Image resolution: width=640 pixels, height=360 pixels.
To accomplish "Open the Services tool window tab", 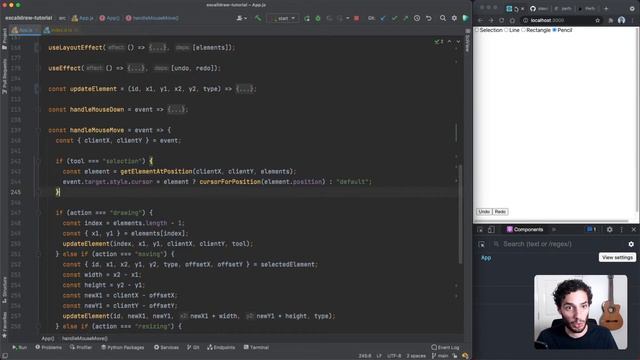I will coord(166,347).
